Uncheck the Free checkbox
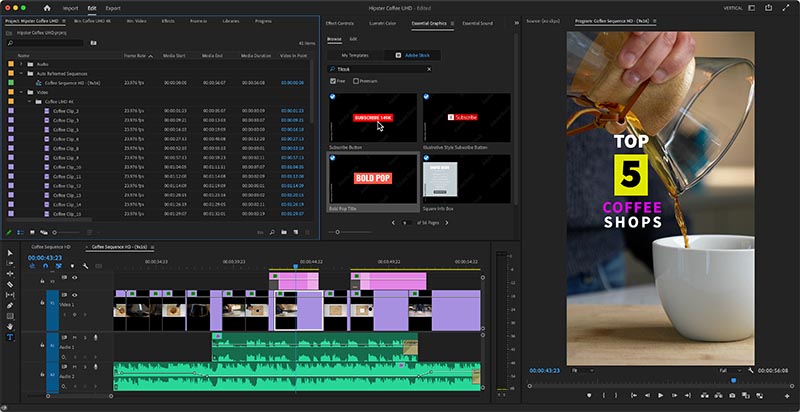This screenshot has height=412, width=800. pyautogui.click(x=333, y=81)
